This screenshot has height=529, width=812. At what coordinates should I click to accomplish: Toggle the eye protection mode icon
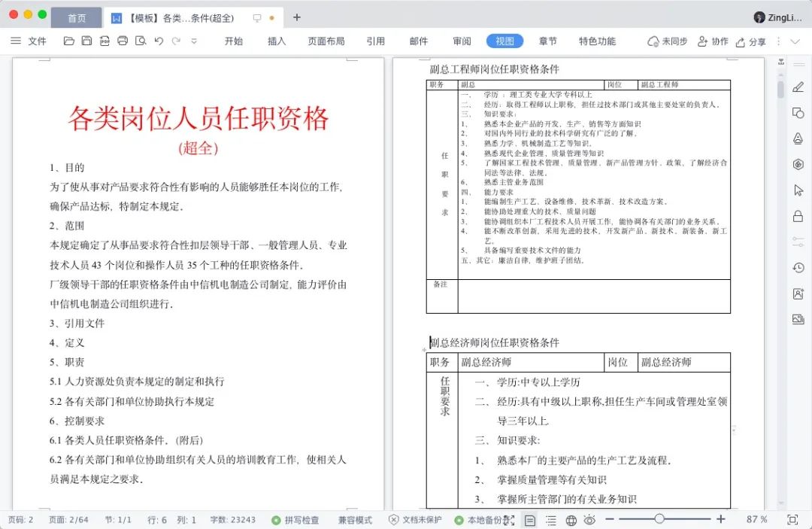pyautogui.click(x=589, y=520)
